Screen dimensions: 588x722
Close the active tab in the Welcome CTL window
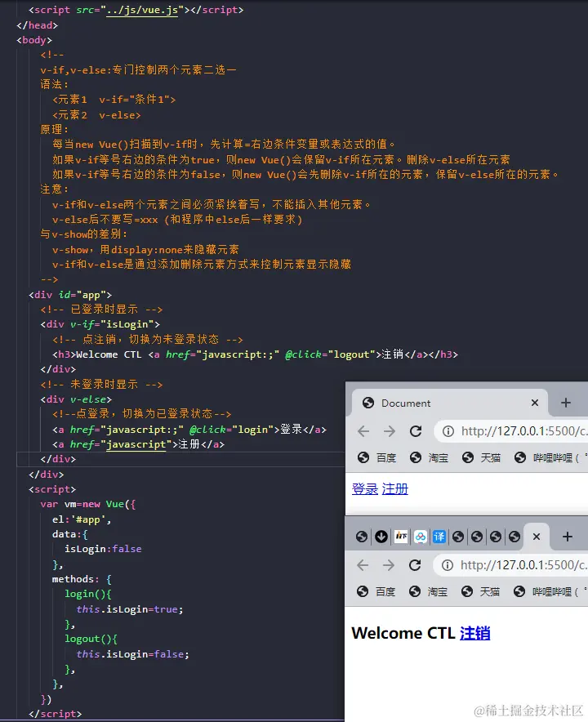(537, 537)
